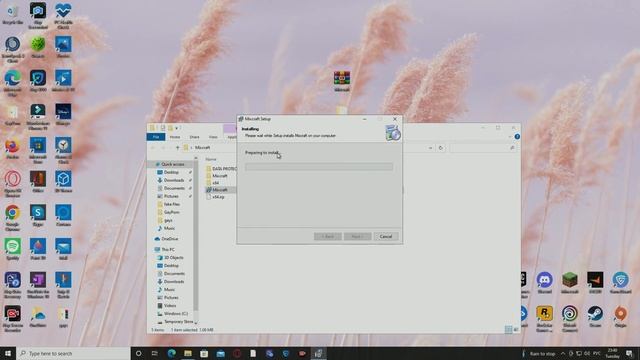Open Firefox desktop icon
The width and height of the screenshot is (640, 360).
12,149
